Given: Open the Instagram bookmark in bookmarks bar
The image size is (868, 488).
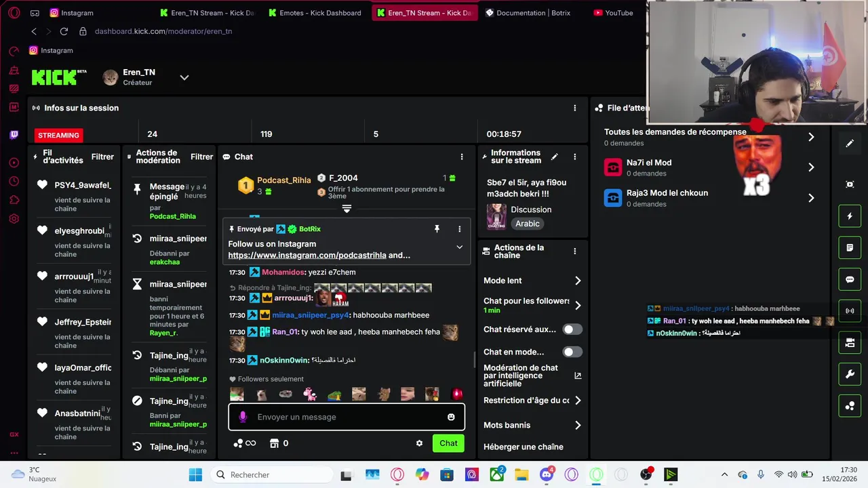Looking at the screenshot, I should pyautogui.click(x=51, y=50).
